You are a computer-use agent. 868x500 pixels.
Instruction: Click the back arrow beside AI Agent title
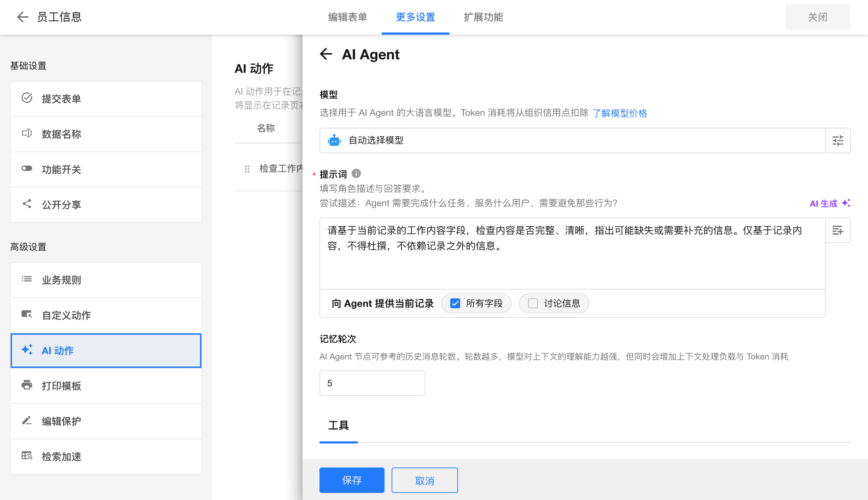326,54
